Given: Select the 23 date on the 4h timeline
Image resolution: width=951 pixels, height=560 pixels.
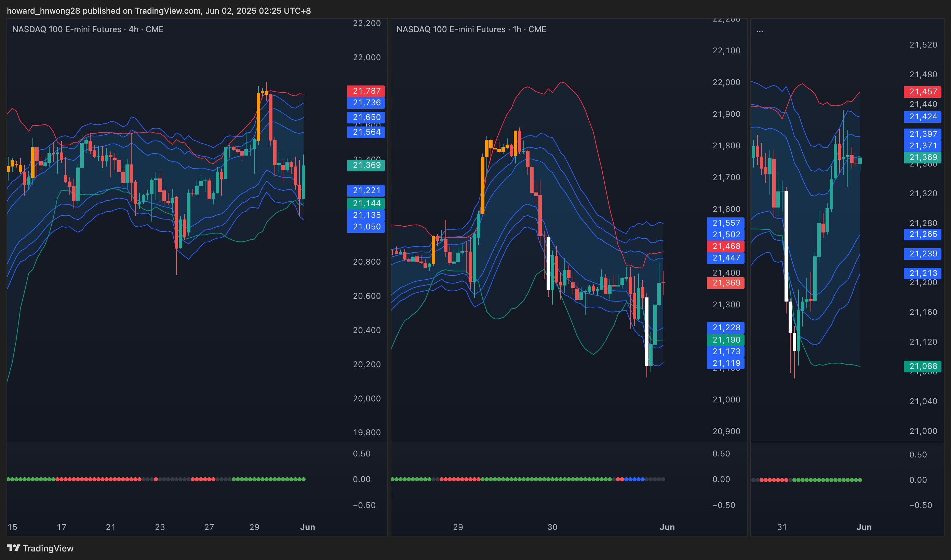Looking at the screenshot, I should [x=160, y=527].
